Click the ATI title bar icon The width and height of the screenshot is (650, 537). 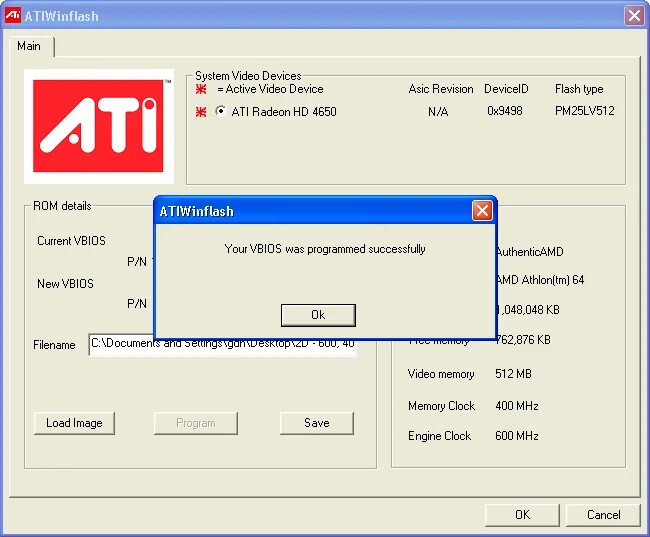point(13,15)
